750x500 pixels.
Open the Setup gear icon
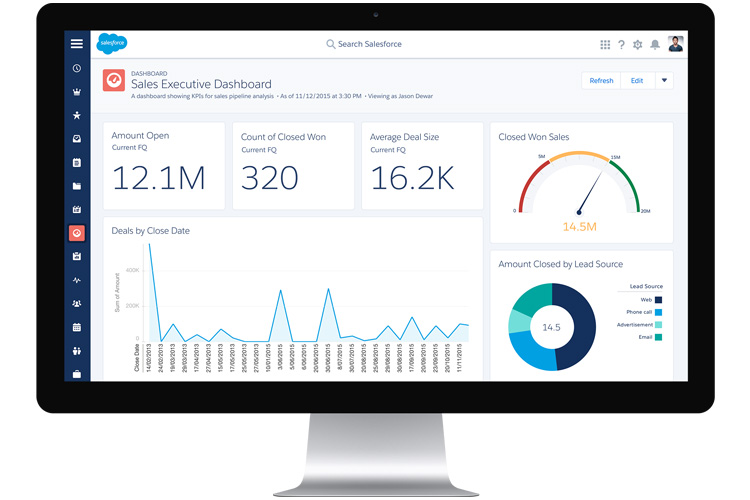(x=638, y=44)
